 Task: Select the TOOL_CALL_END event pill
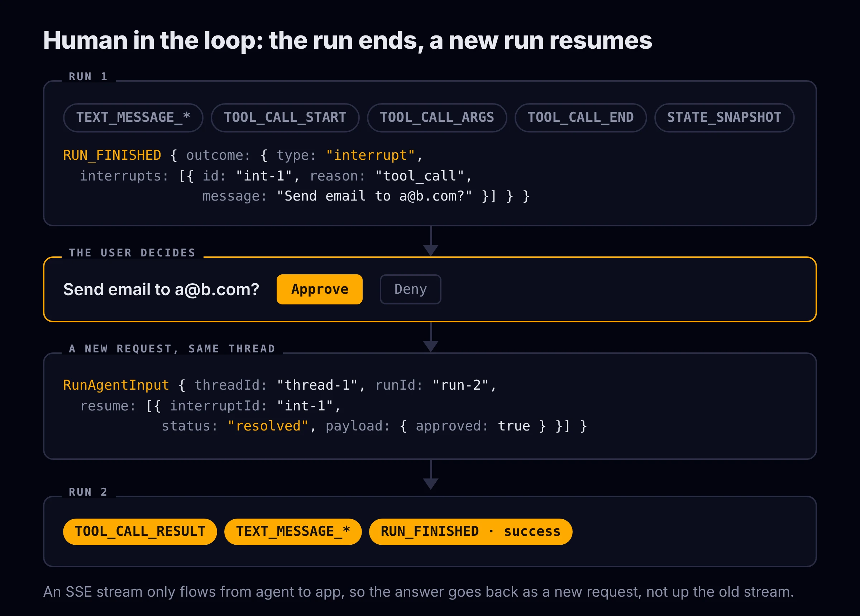[580, 117]
